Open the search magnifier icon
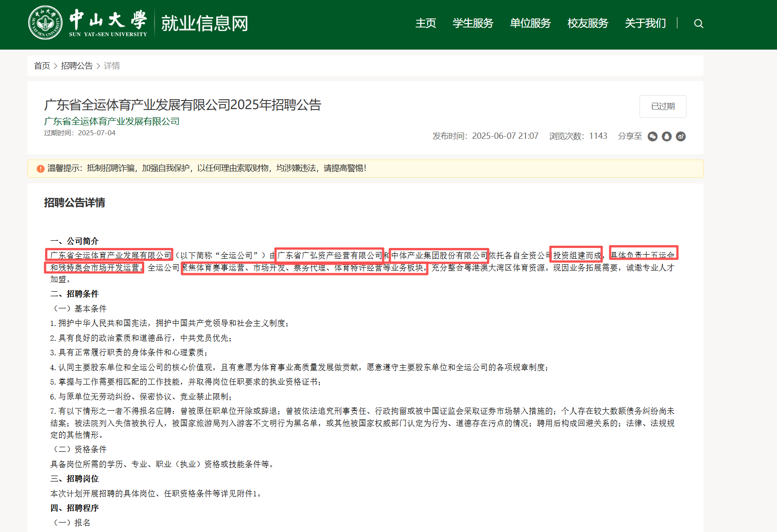Image resolution: width=777 pixels, height=532 pixels. click(x=699, y=23)
